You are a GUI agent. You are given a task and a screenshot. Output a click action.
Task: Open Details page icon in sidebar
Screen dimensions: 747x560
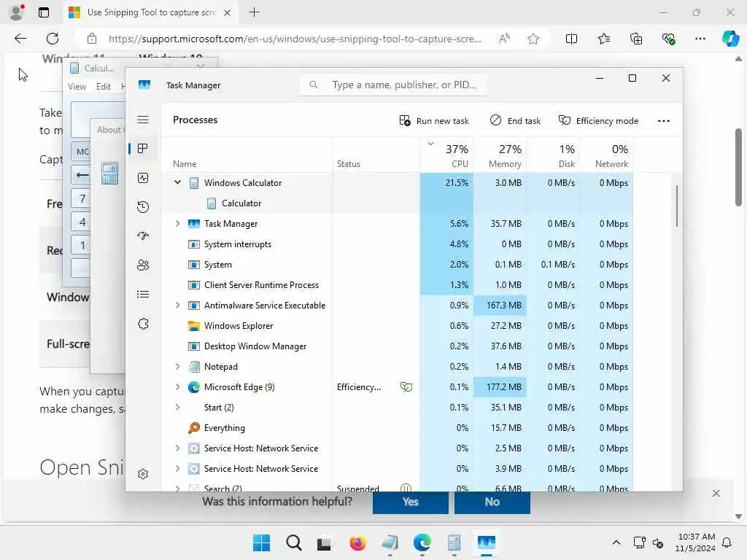click(143, 295)
